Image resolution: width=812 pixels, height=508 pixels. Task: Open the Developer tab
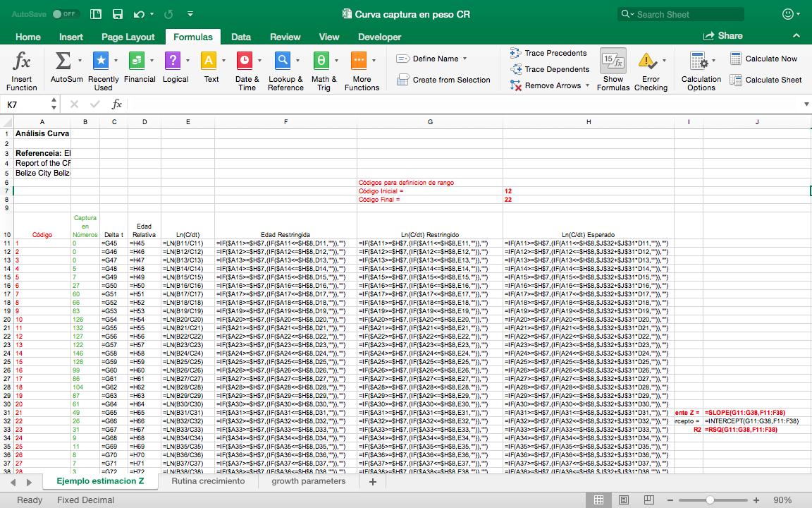[380, 37]
